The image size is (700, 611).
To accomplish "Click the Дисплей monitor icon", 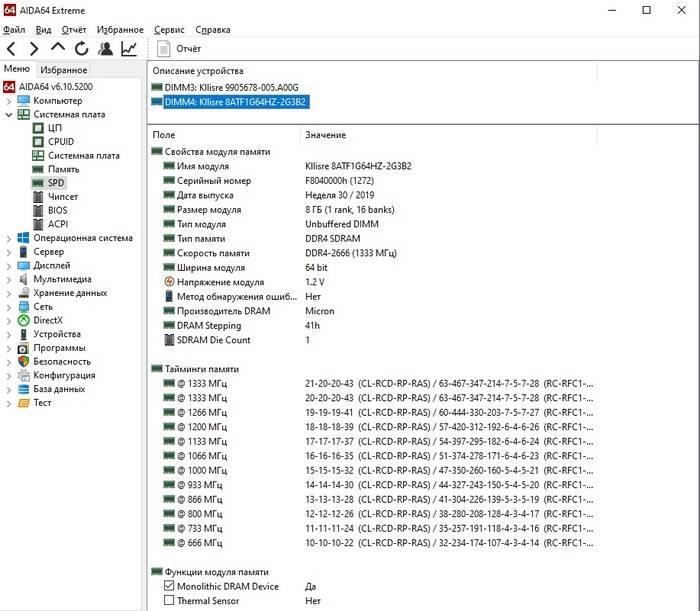I will coord(24,266).
